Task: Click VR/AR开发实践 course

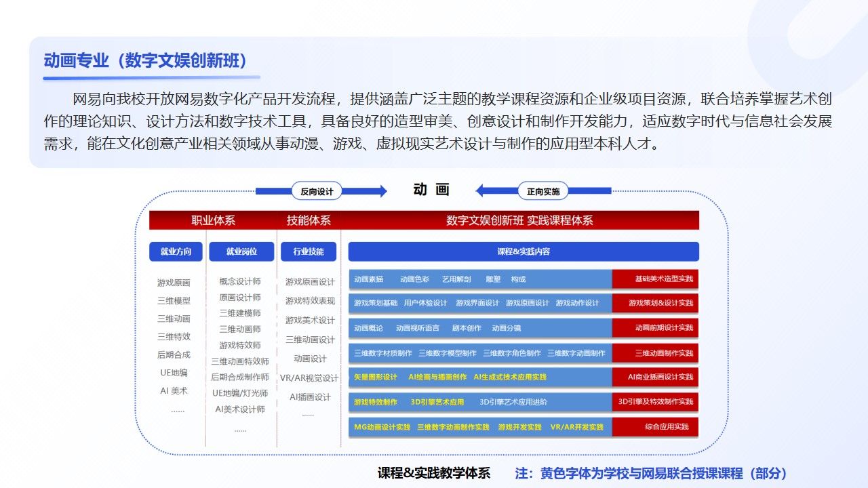Action: point(577,427)
